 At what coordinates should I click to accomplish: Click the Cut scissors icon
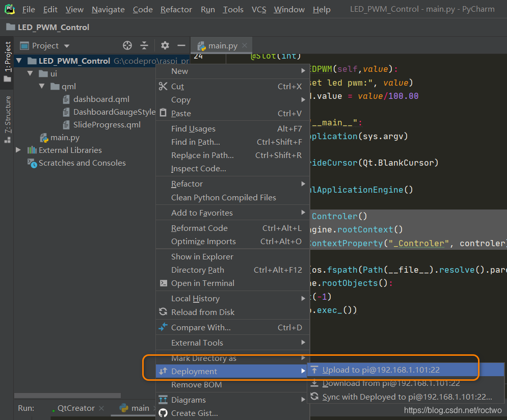(x=163, y=86)
